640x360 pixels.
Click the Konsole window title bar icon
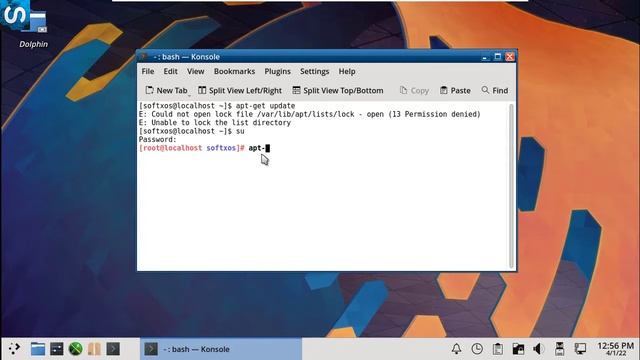coord(143,56)
